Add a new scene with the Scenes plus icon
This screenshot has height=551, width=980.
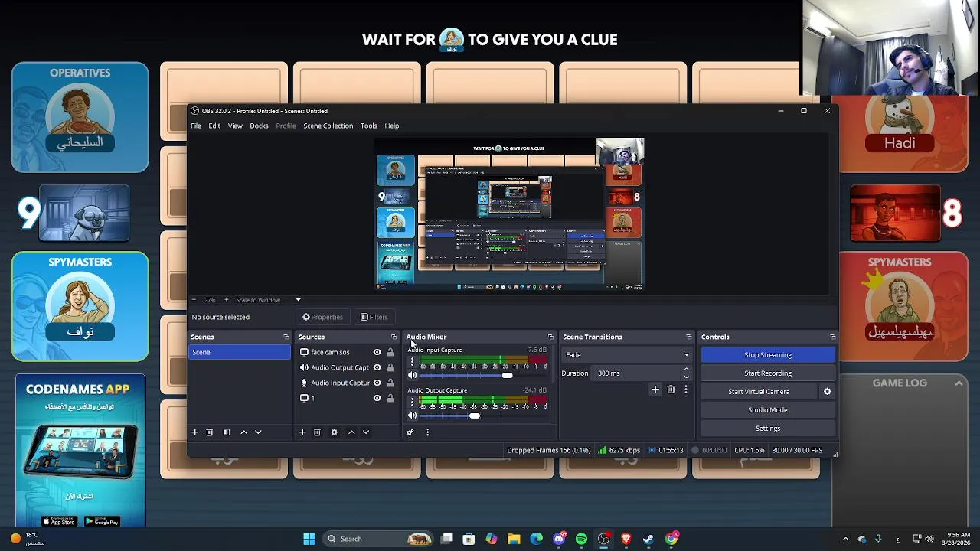click(x=194, y=432)
